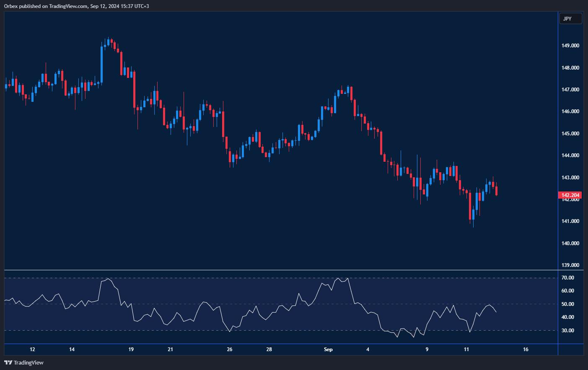Click the RSI 30.00 oversold level label
The image size is (588, 370).
coord(568,331)
